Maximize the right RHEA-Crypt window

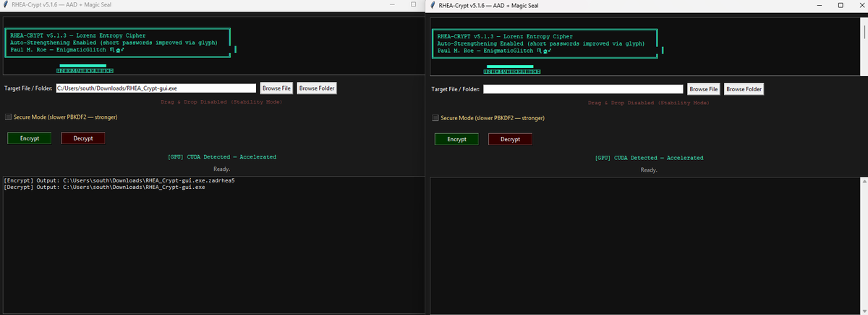coord(841,6)
